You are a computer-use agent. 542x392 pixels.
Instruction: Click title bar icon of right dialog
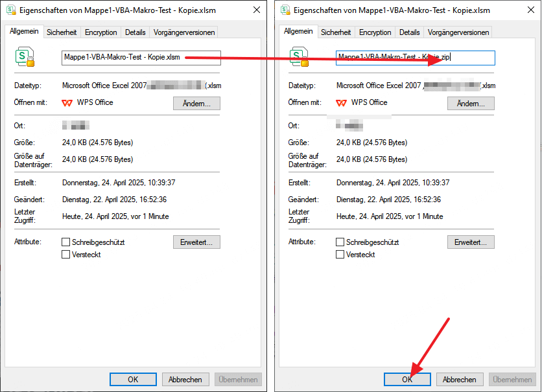(285, 10)
